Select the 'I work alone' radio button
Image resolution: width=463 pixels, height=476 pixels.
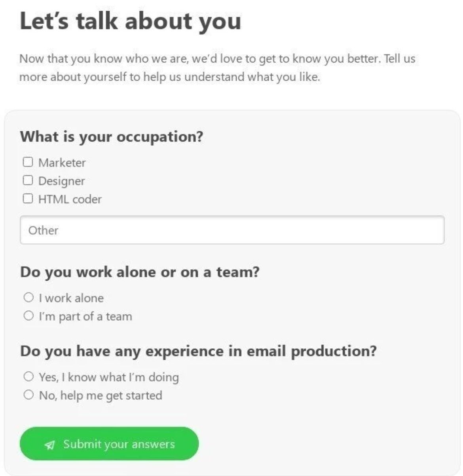[28, 297]
